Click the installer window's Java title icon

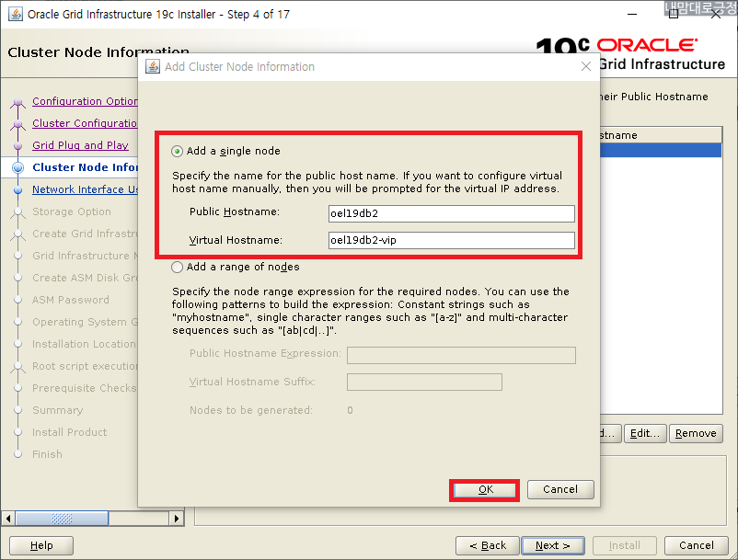[x=16, y=14]
